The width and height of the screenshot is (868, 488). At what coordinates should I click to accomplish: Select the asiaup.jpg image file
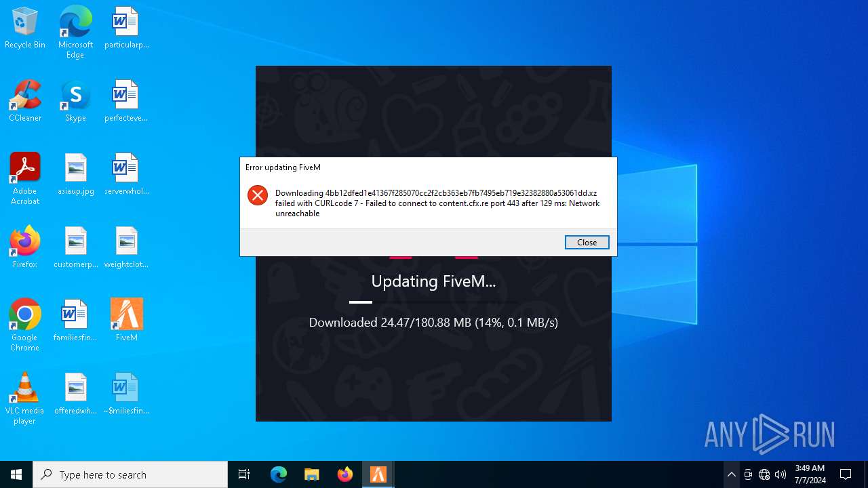(75, 175)
